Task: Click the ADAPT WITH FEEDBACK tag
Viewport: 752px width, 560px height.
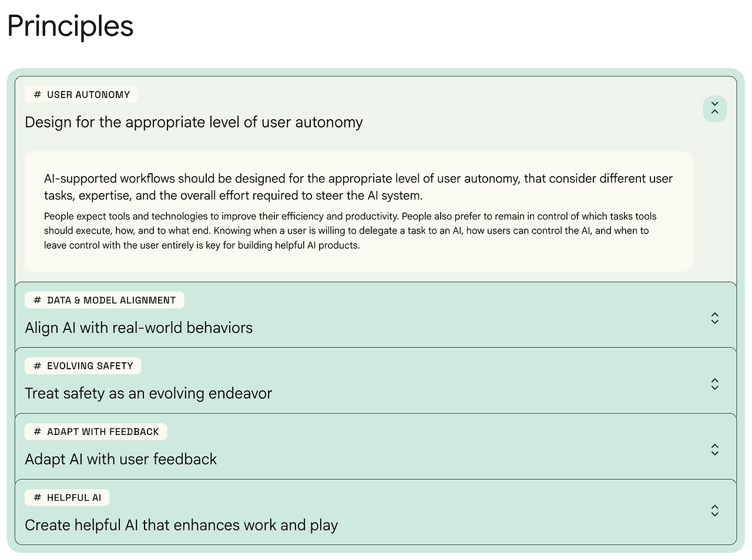Action: click(96, 431)
